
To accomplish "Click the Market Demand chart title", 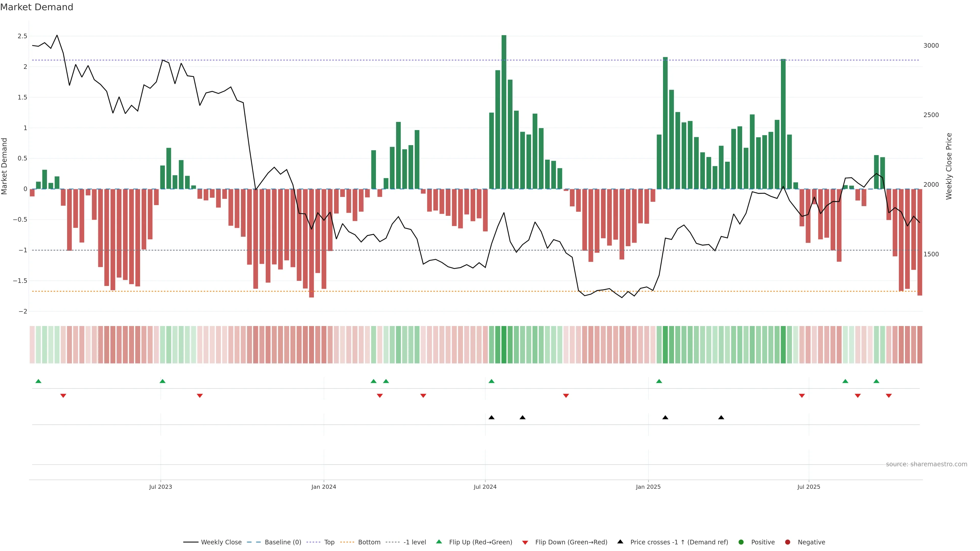I will tap(36, 7).
